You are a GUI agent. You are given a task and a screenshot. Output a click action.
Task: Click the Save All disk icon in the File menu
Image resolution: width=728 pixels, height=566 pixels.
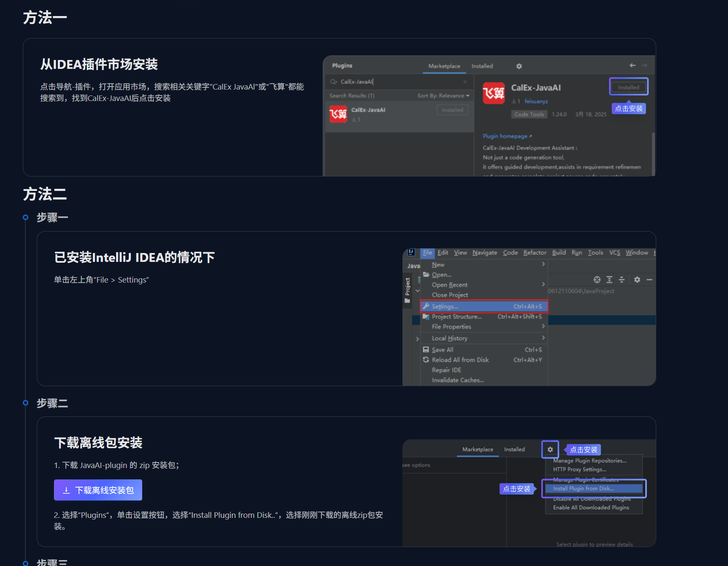coord(426,349)
